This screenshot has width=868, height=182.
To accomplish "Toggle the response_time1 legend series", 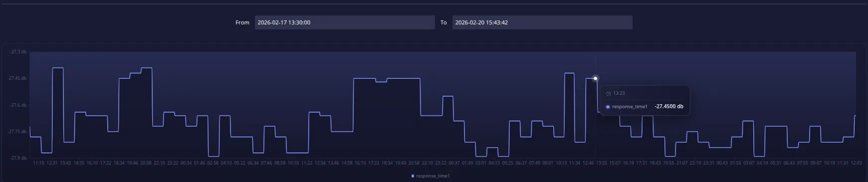I will point(431,176).
